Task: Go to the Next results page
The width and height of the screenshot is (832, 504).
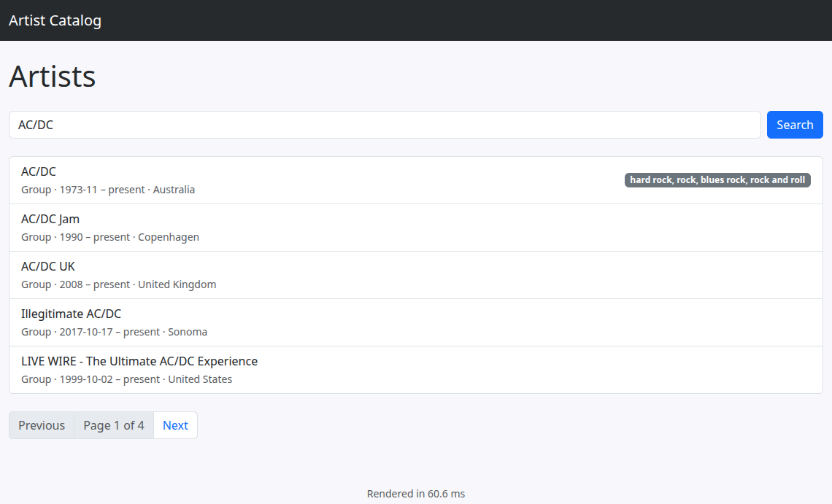Action: pyautogui.click(x=175, y=425)
